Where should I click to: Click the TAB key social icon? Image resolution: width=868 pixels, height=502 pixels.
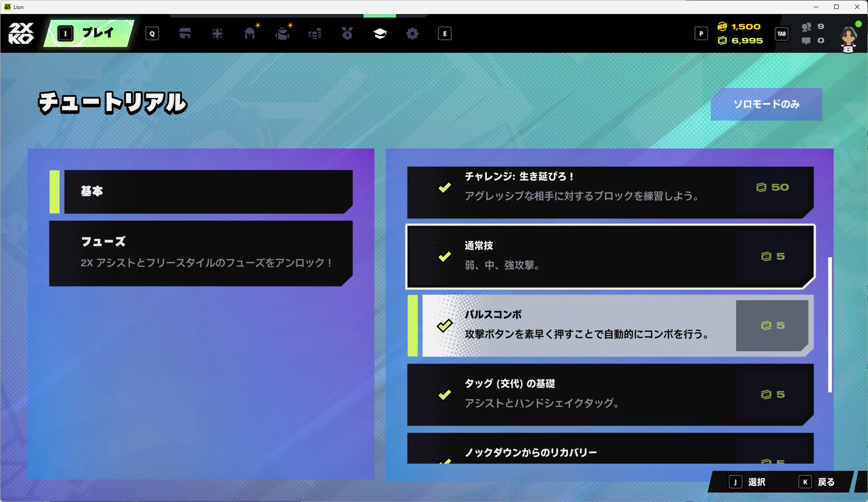pos(782,33)
